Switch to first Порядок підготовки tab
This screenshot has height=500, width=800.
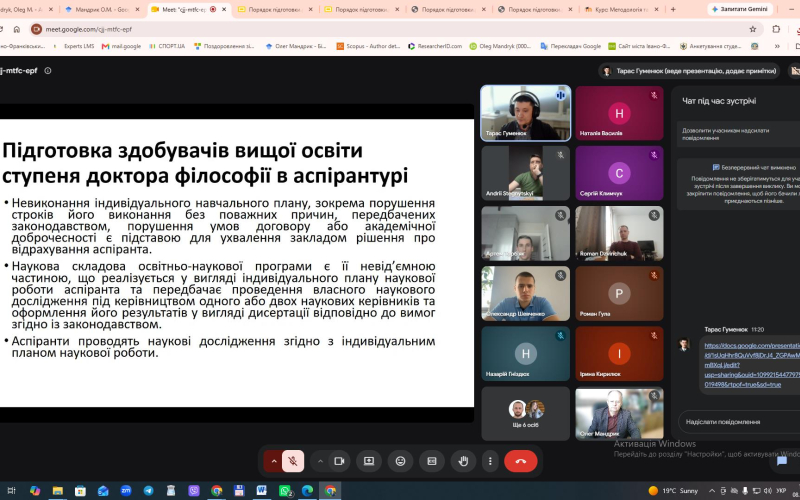pyautogui.click(x=274, y=9)
